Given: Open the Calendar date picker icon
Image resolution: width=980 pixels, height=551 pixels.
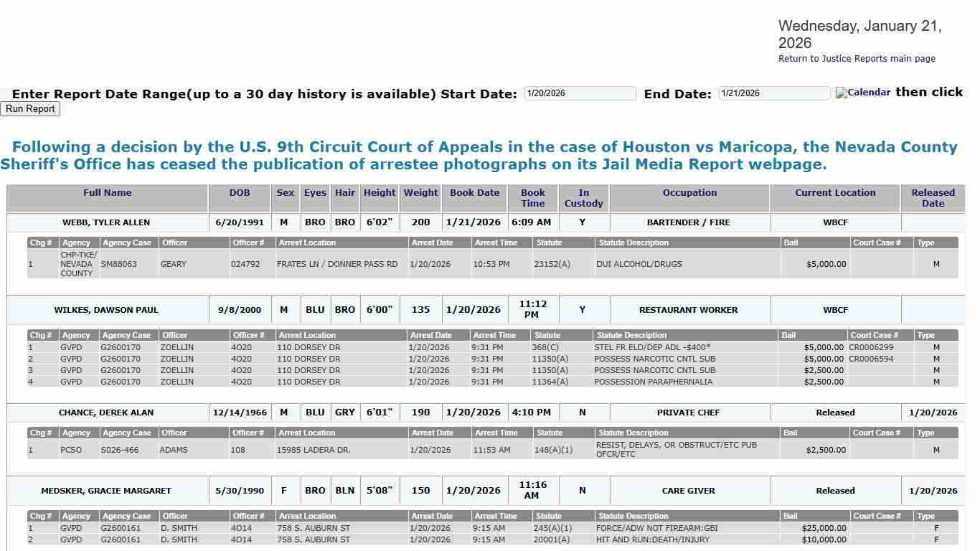Looking at the screenshot, I should coord(862,93).
